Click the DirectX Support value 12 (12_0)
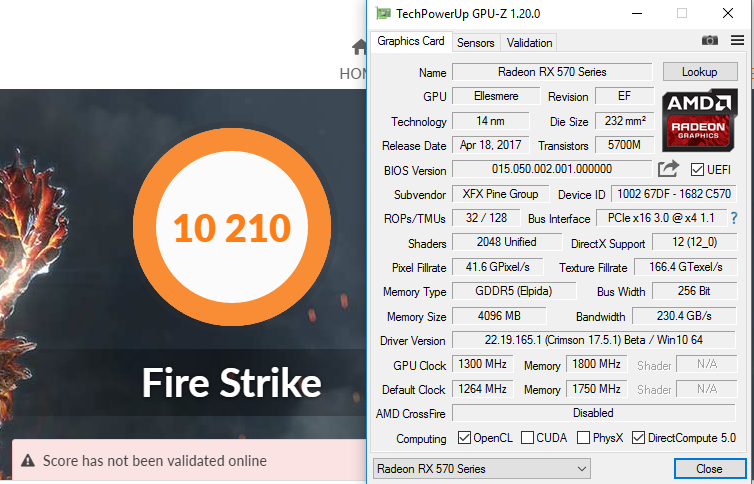 pyautogui.click(x=694, y=242)
